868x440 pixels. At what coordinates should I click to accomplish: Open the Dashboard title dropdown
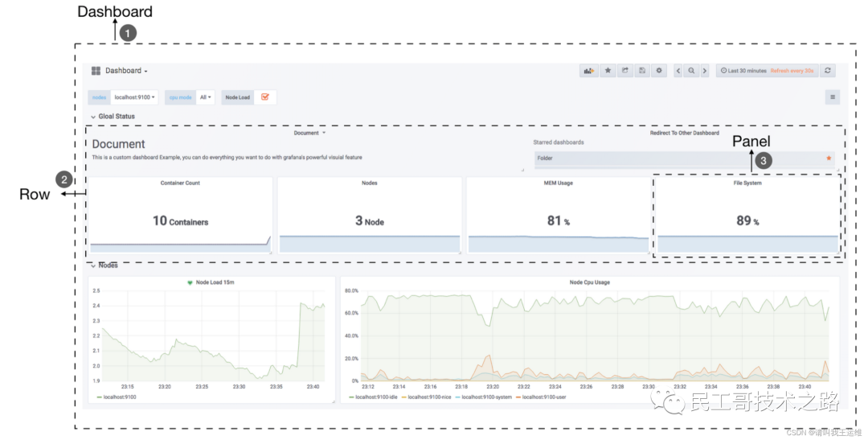[127, 71]
